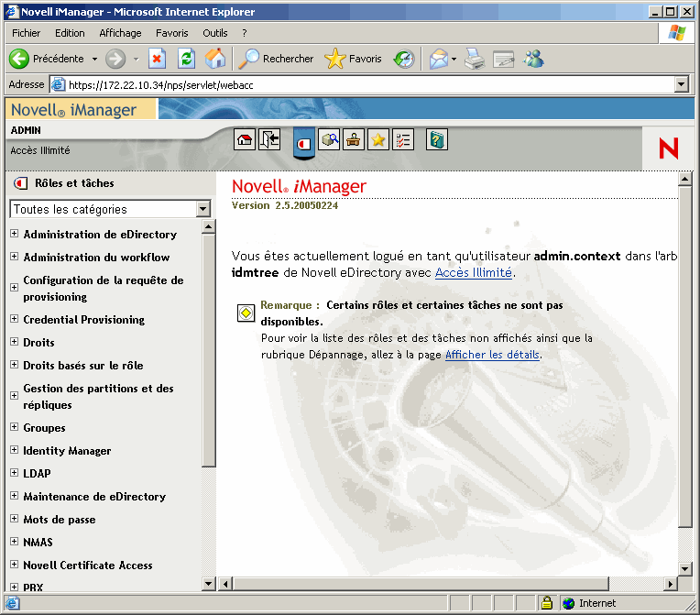The image size is (700, 615).
Task: Click the red Novell N logo
Action: coord(668,148)
